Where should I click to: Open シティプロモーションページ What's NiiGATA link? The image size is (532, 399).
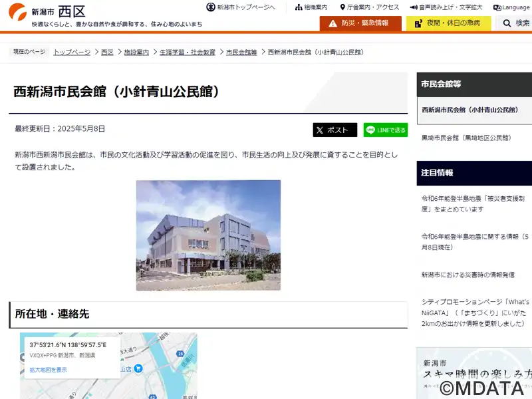click(x=475, y=313)
